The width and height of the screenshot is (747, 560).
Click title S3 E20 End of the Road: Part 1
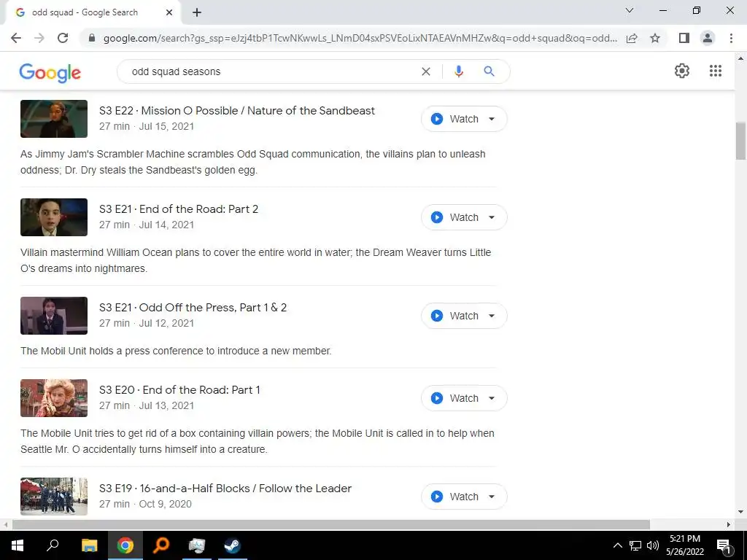[x=179, y=390]
